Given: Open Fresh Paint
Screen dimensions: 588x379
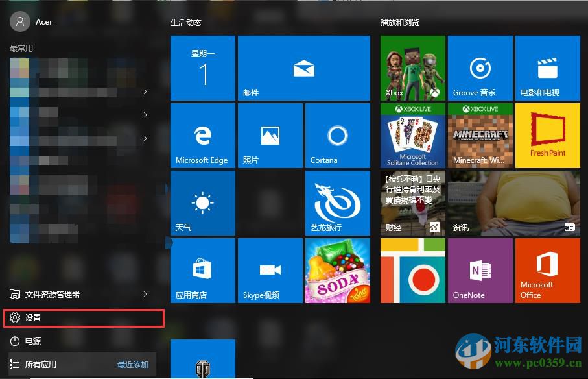Looking at the screenshot, I should coord(547,135).
